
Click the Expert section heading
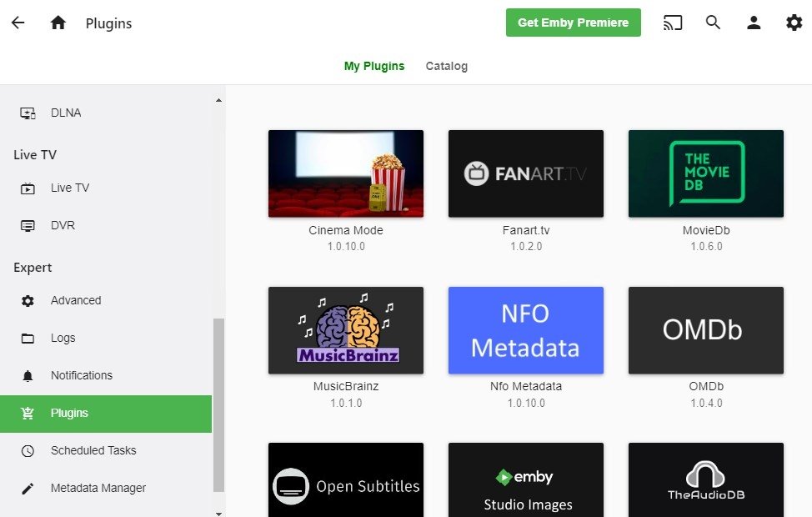click(33, 268)
